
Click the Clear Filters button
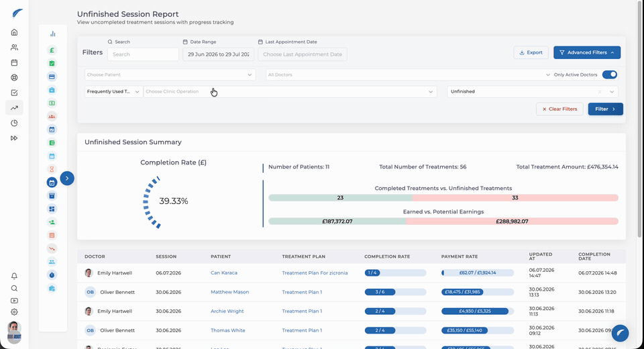tap(559, 109)
